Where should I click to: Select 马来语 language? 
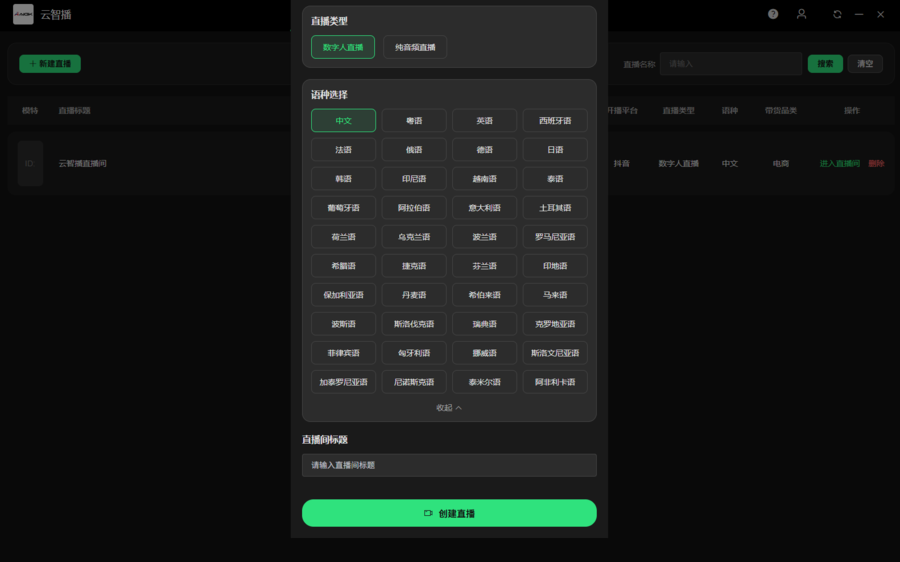[x=555, y=295]
